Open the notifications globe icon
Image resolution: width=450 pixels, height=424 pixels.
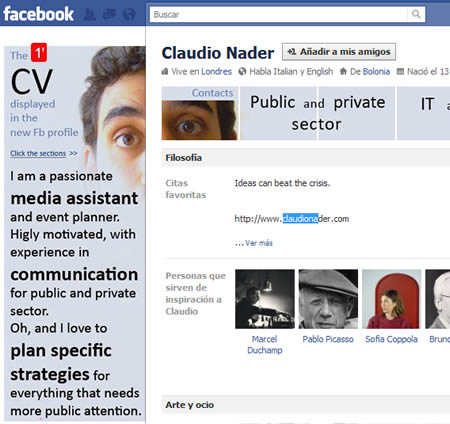tap(129, 14)
